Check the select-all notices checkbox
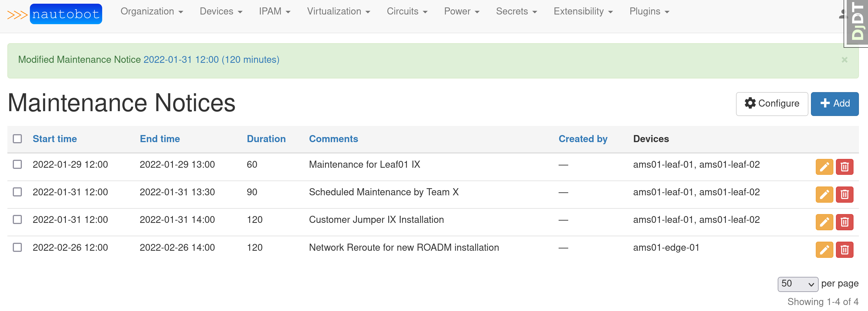Viewport: 868px width, 311px height. 17,139
